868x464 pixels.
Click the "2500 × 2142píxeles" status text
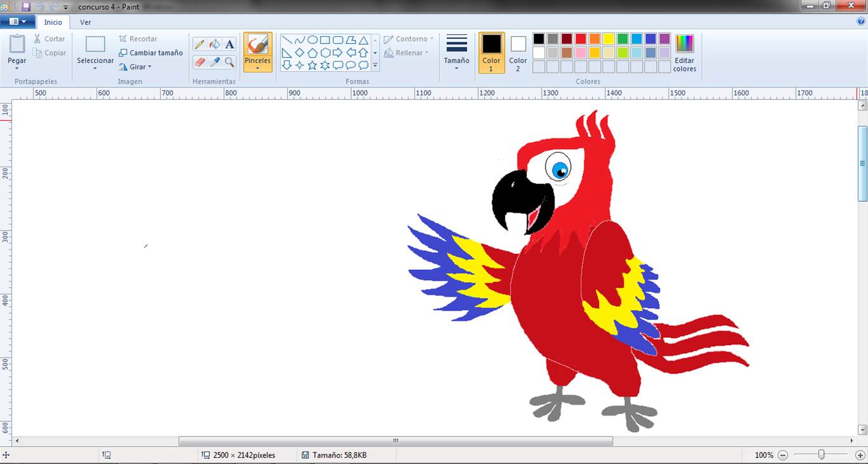click(244, 455)
